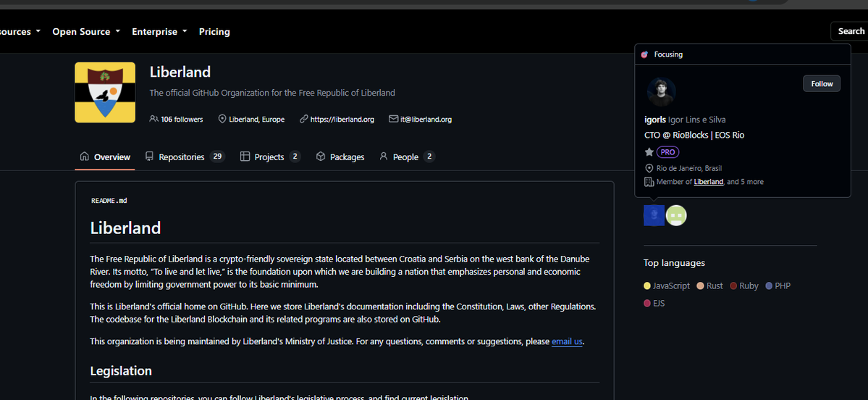The height and width of the screenshot is (400, 868).
Task: Click the repo icon on Repositories tab
Action: click(149, 157)
